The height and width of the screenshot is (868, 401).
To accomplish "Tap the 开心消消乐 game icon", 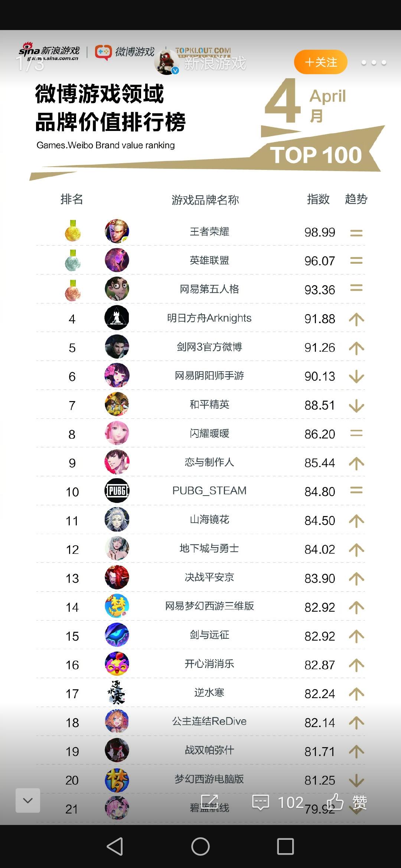I will [117, 664].
